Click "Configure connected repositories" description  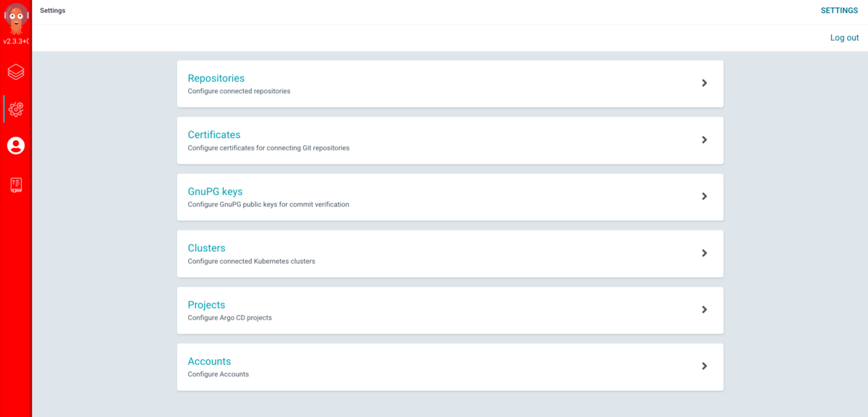pos(239,92)
